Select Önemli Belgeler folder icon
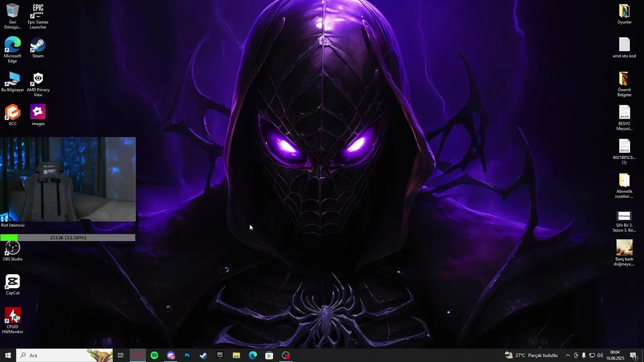This screenshot has height=362, width=644. point(624,84)
